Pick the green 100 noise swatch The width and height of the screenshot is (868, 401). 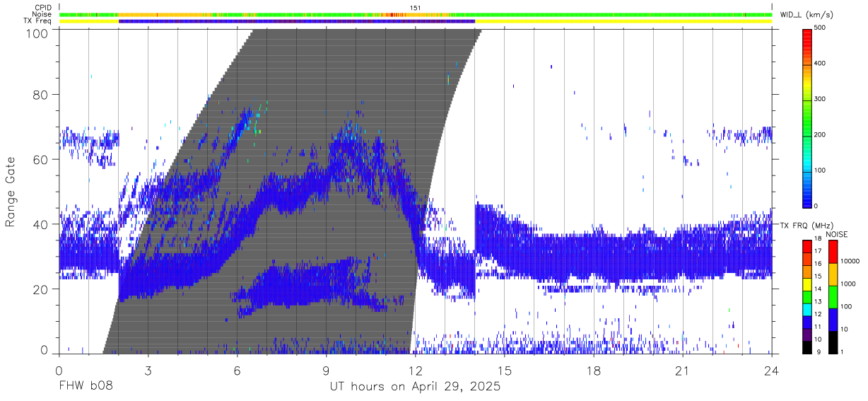833,297
